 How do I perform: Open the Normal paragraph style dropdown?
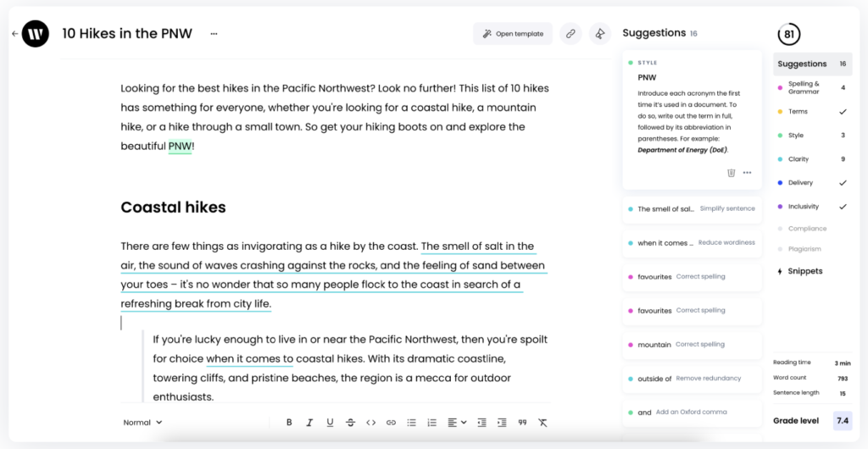[x=142, y=423]
